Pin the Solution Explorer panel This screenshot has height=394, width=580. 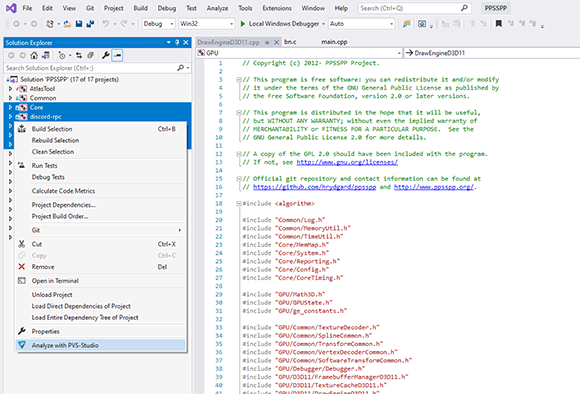pyautogui.click(x=177, y=43)
